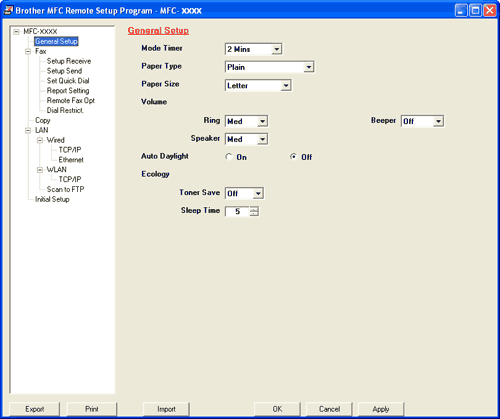Collapse the Fax tree node
This screenshot has width=500, height=419.
coord(28,51)
